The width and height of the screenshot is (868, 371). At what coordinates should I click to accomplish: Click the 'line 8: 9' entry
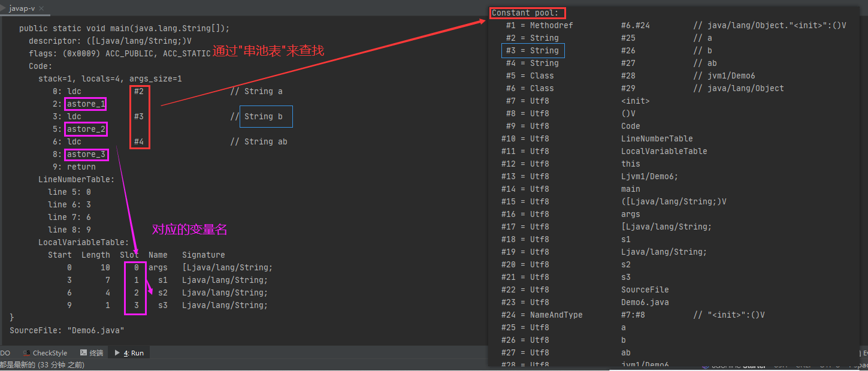click(x=69, y=230)
